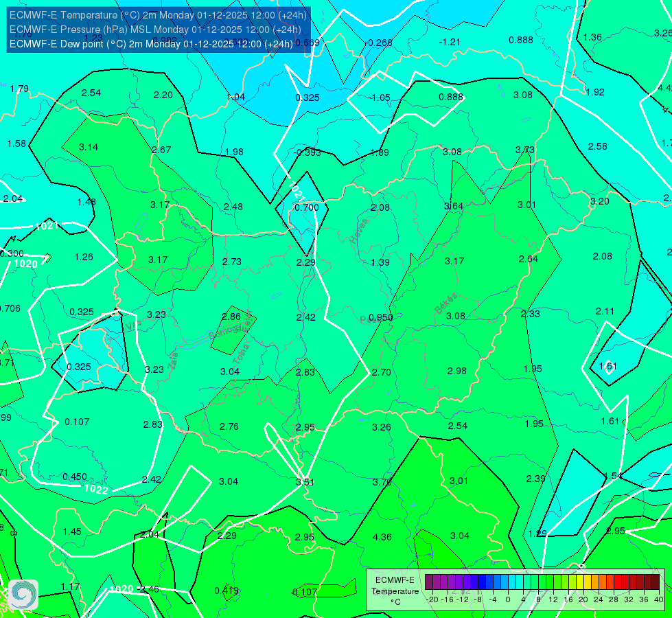
Task: Select the ECMWF-E Temperature 2m layer label
Action: click(x=158, y=15)
